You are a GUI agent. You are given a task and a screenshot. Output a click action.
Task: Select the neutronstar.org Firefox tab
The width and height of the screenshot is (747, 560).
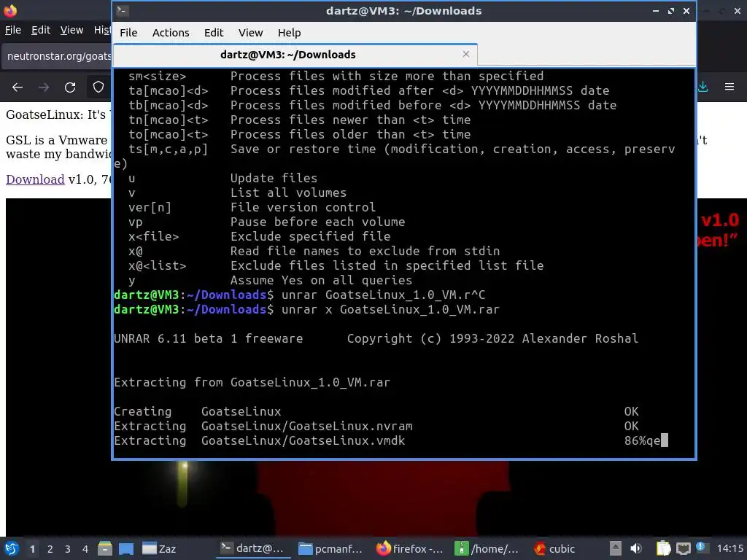57,56
